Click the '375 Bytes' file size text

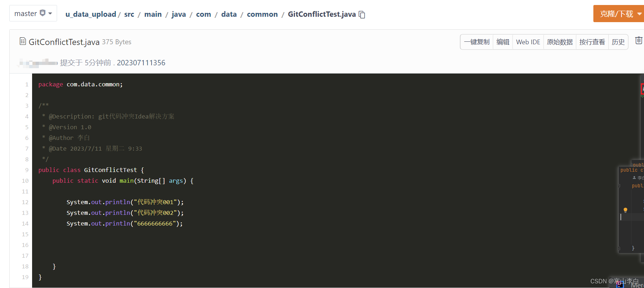click(117, 42)
